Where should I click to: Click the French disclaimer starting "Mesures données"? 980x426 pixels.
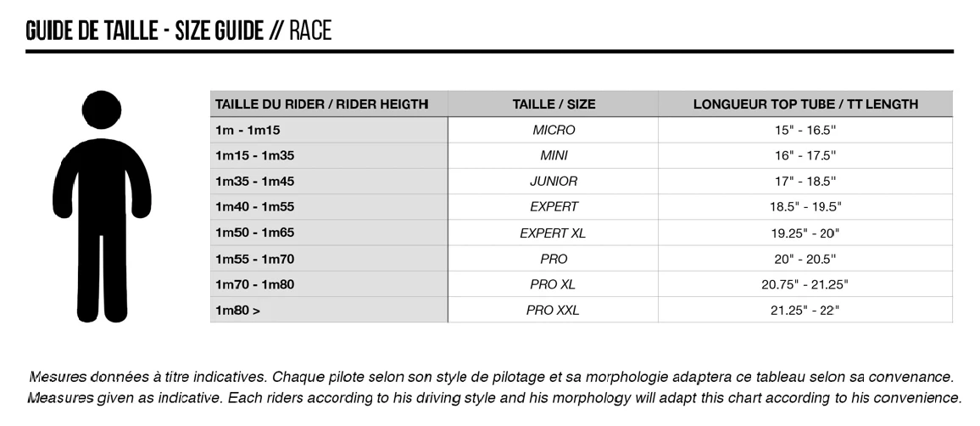coord(492,376)
